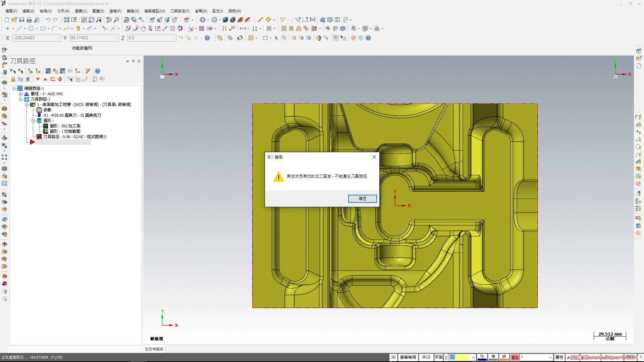Expand the 屬性 - 3 - AXIS VMC node
Screen dimensions: 644x362
click(20, 94)
